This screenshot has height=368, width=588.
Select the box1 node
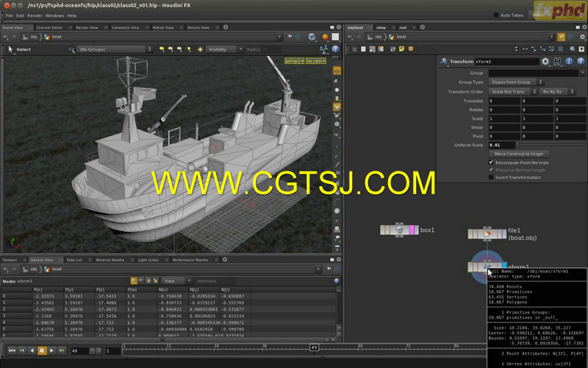pyautogui.click(x=399, y=230)
